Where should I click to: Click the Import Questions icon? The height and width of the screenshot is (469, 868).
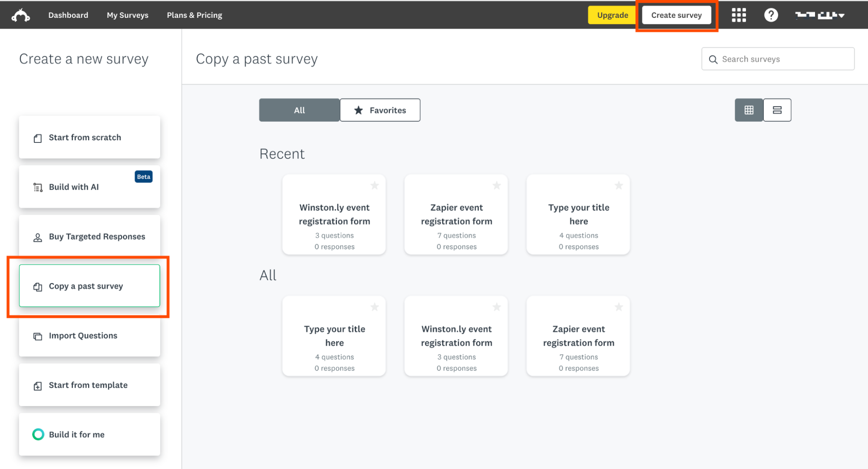(38, 337)
